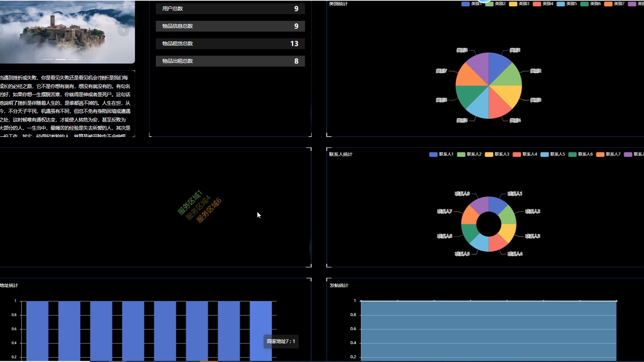
Task: Select the light blue 类别5 pie slice
Action: coord(480,106)
